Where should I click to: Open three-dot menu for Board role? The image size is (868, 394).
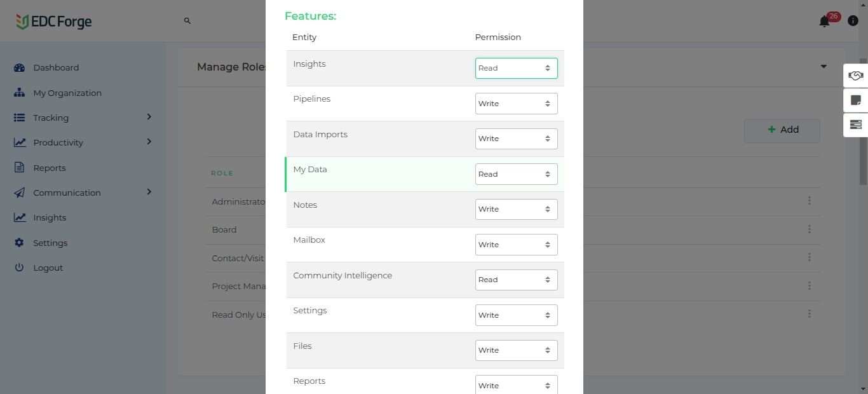click(809, 229)
